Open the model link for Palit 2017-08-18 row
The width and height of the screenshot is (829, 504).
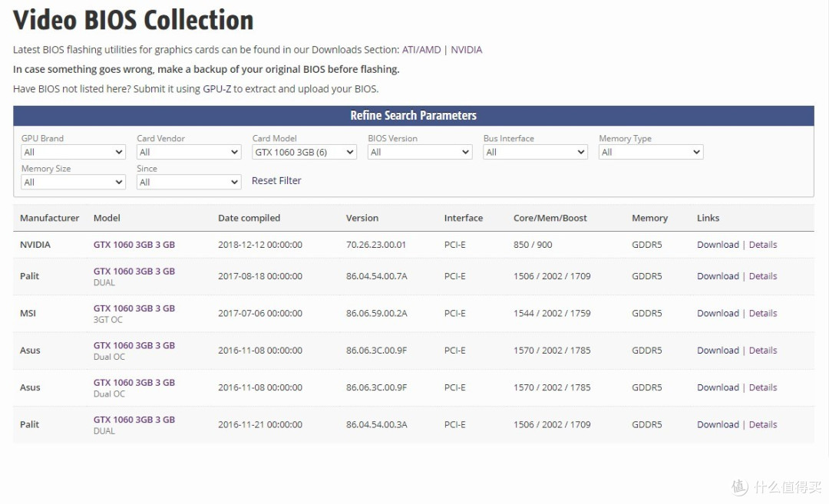tap(134, 272)
